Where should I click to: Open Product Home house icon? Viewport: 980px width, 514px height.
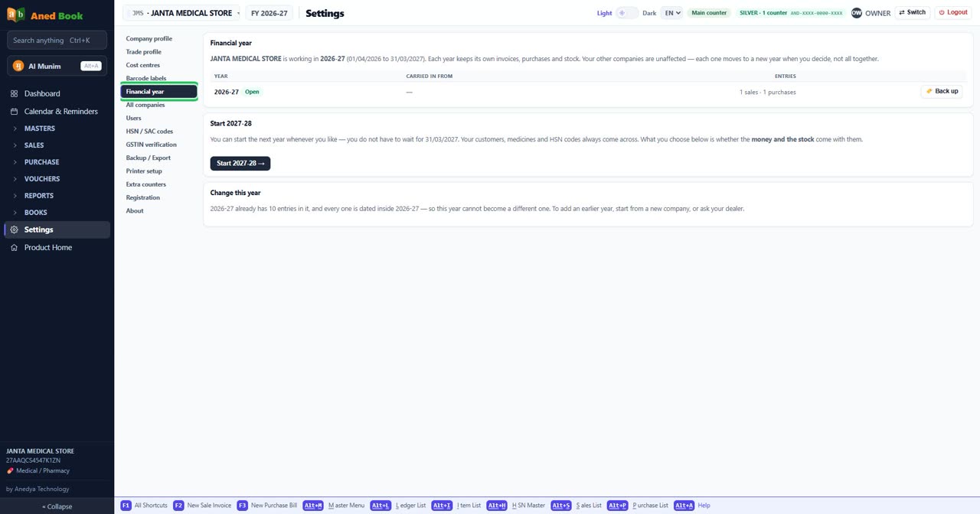coord(14,247)
